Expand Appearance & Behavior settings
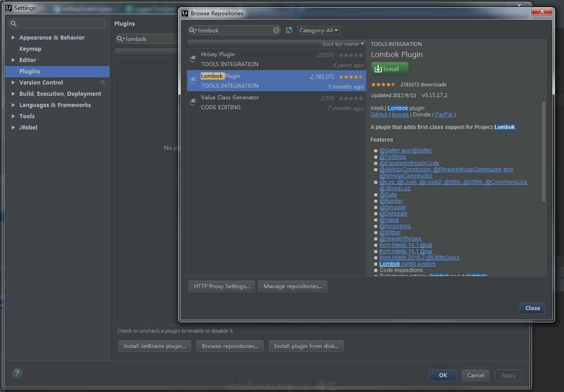 13,37
